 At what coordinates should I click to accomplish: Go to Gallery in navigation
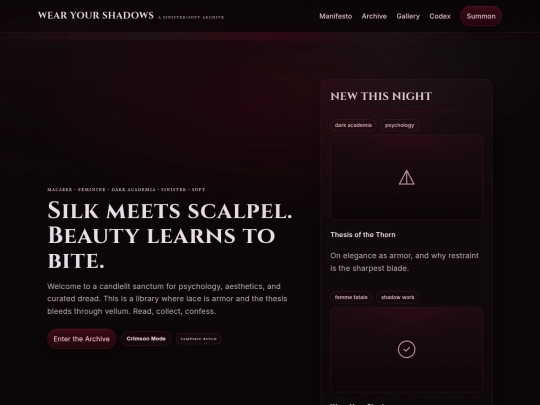click(x=408, y=16)
